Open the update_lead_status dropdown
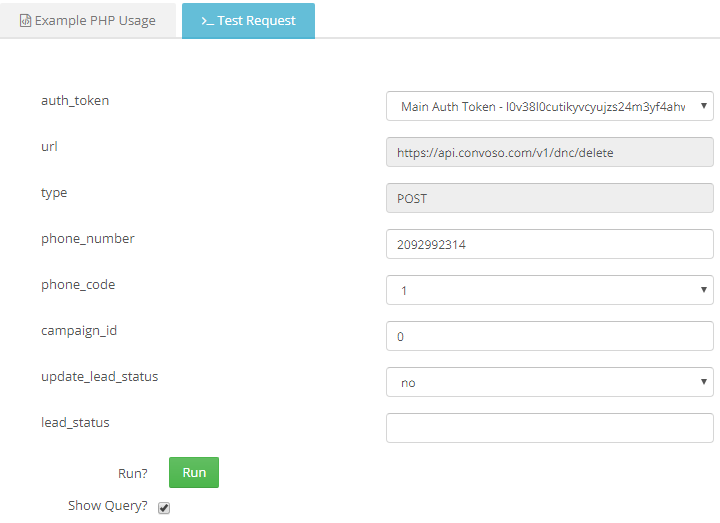 coord(550,382)
